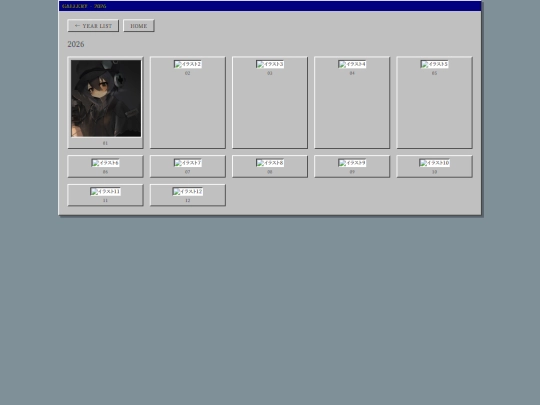Click the caption 01 under the illustration

105,143
